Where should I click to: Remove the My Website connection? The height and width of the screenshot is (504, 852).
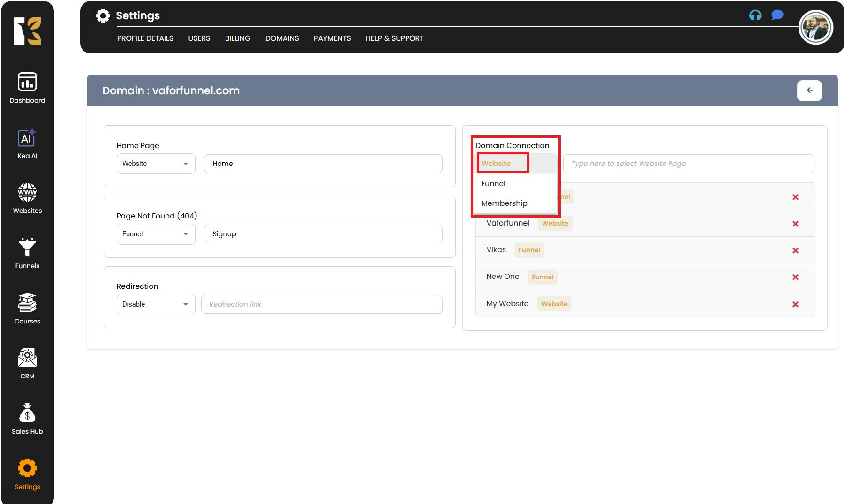[x=795, y=304]
